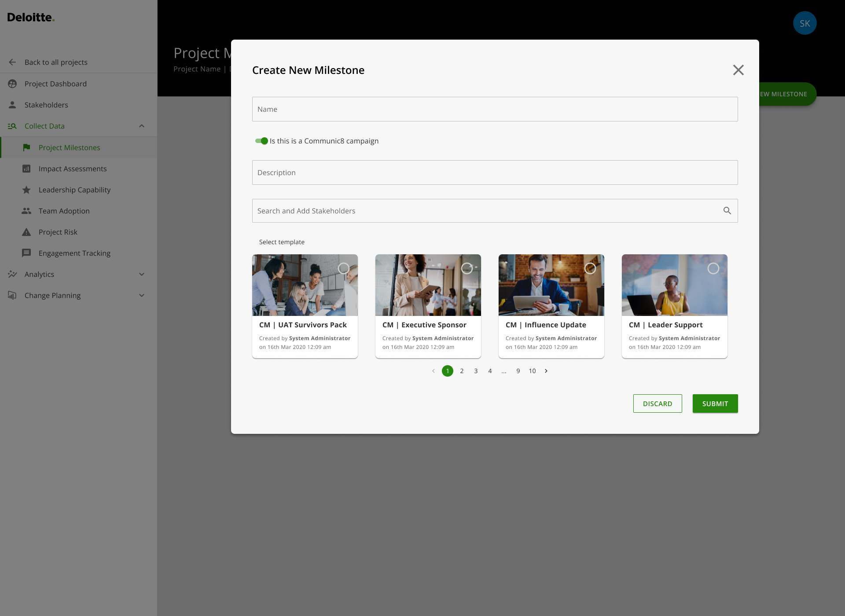Select the UAT Survivors Pack template radio

pyautogui.click(x=344, y=268)
